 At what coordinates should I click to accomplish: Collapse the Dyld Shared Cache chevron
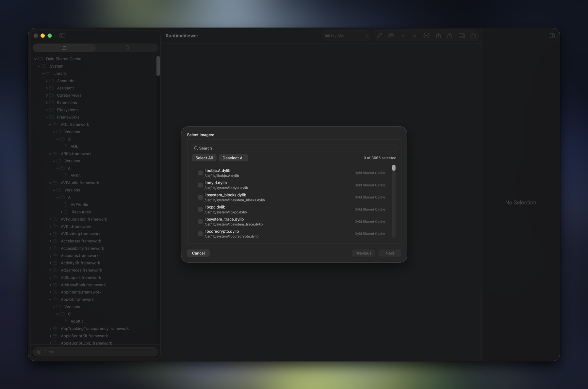[36, 59]
